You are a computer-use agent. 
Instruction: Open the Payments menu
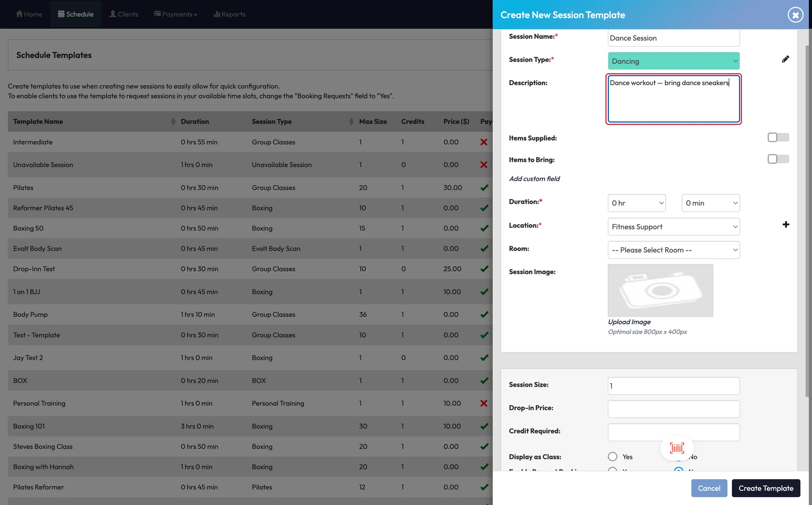176,14
